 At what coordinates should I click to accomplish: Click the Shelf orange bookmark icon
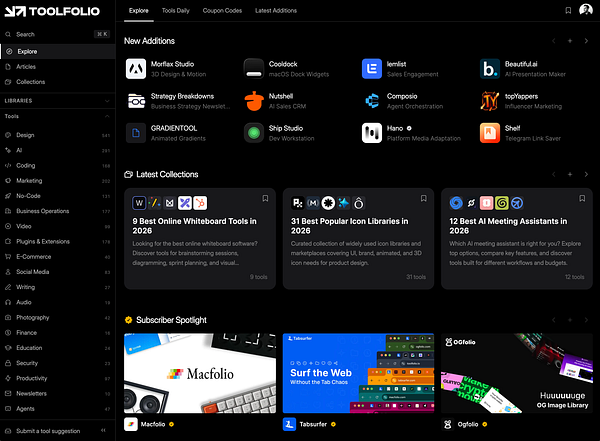[x=490, y=133]
